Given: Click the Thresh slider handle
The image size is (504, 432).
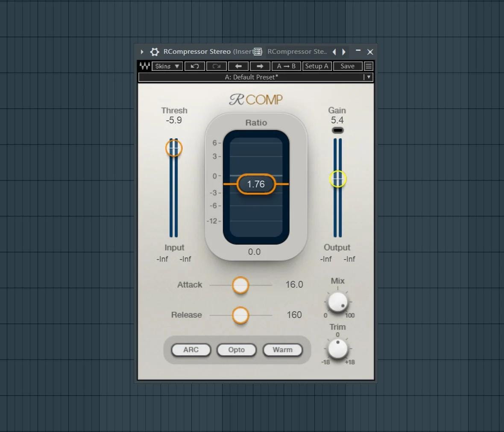Looking at the screenshot, I should pos(174,149).
